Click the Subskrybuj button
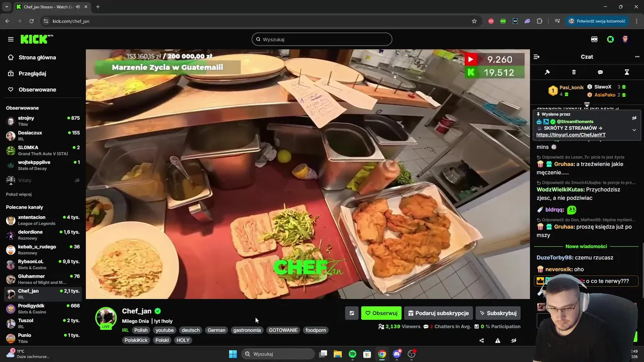Image resolution: width=644 pixels, height=362 pixels. click(498, 313)
